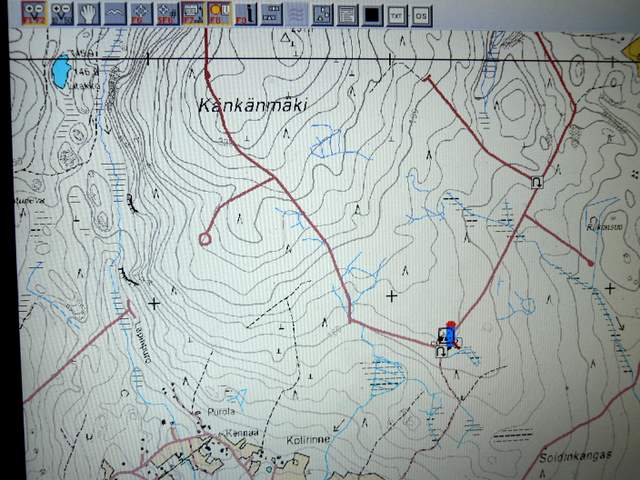Viewport: 640px width, 480px height.
Task: Click the layout window icon beside wavy lines
Action: (322, 14)
